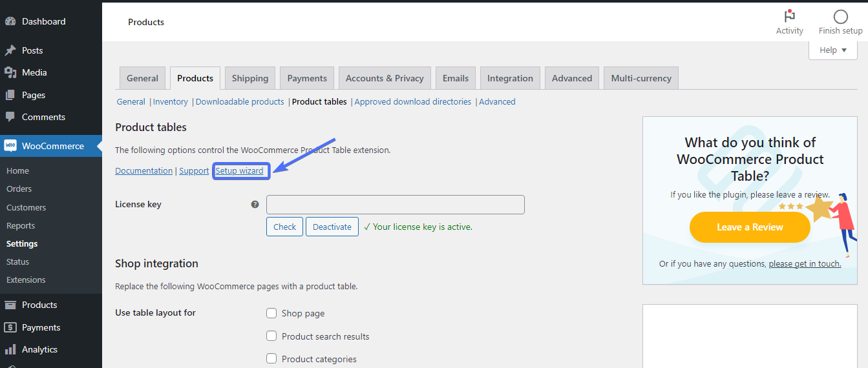Launch the Setup wizard link
Viewport: 868px width, 368px height.
pos(239,170)
